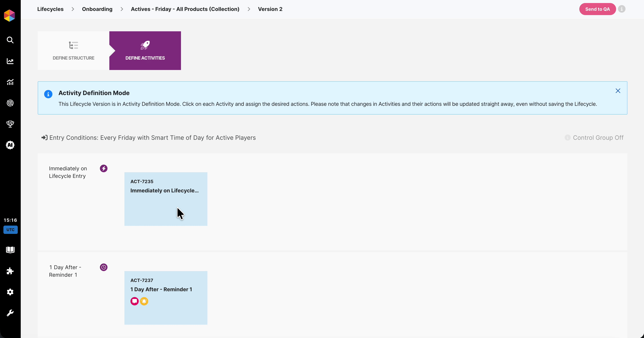Click the AI gear icon
The image size is (644, 338).
coord(10,145)
